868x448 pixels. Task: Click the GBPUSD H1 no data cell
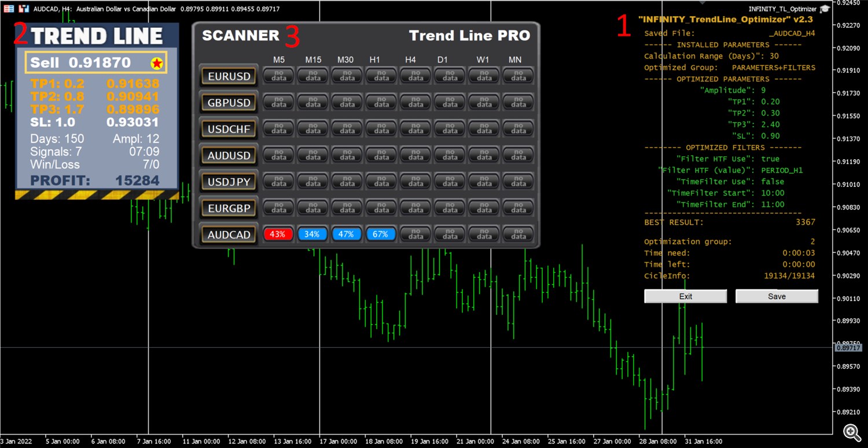coord(381,102)
